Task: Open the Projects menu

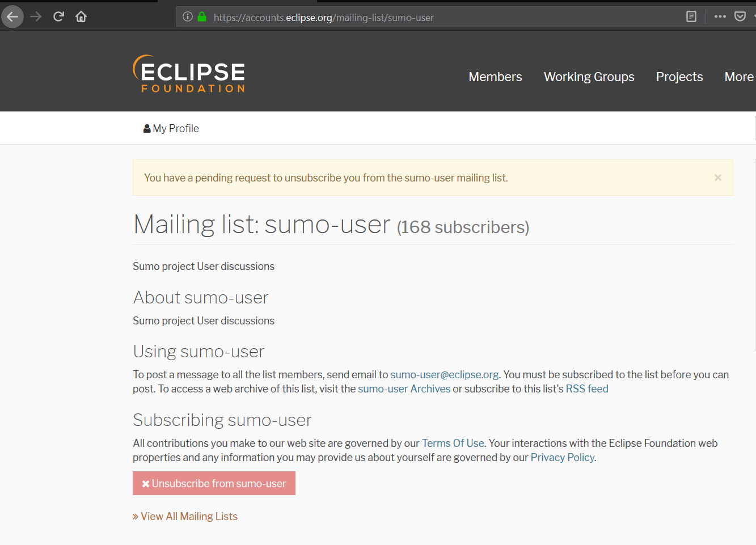Action: click(x=679, y=77)
